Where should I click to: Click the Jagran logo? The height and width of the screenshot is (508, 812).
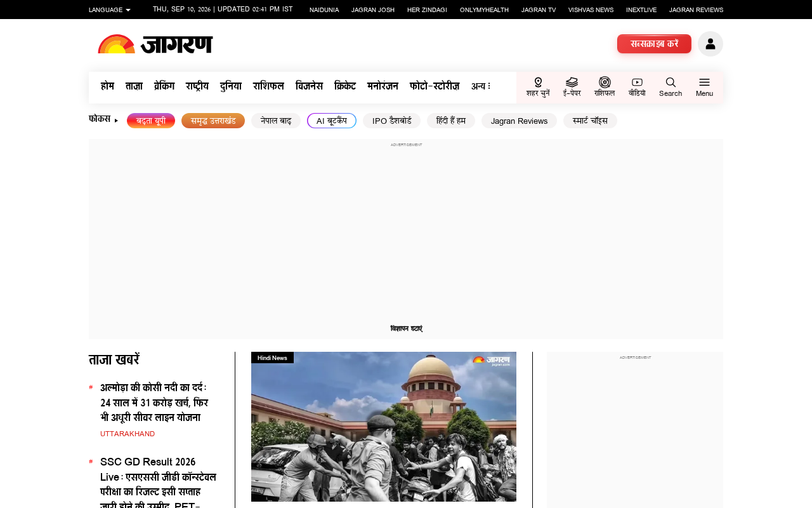(155, 44)
